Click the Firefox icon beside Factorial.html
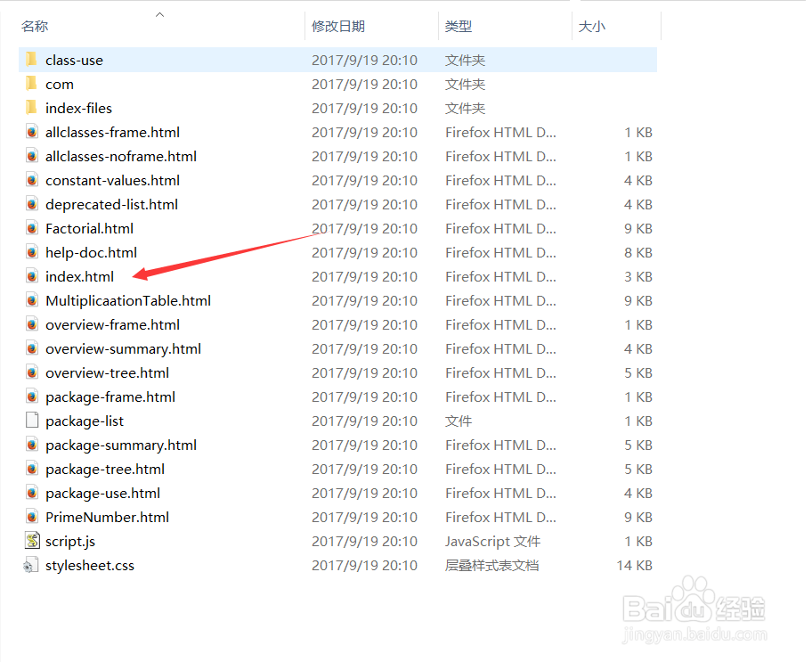Image resolution: width=812 pixels, height=662 pixels. tap(31, 228)
